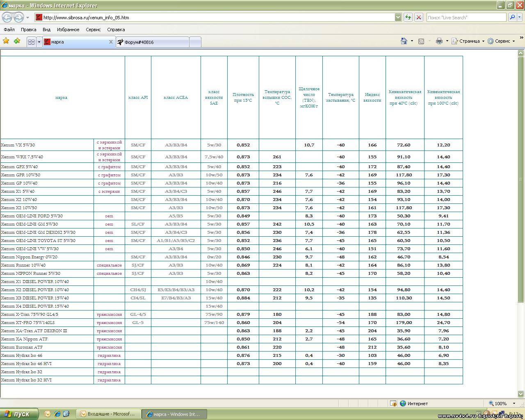Viewport: 525px width, 420px height.
Task: Click the popup blocker status icon
Action: pyautogui.click(x=393, y=403)
